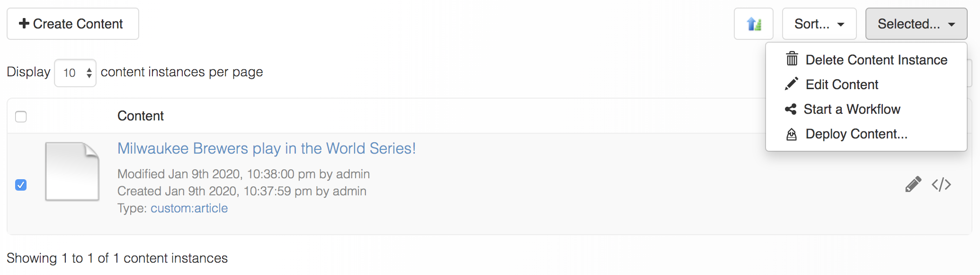Follow the custom:article type link
The width and height of the screenshot is (980, 275).
[x=189, y=208]
